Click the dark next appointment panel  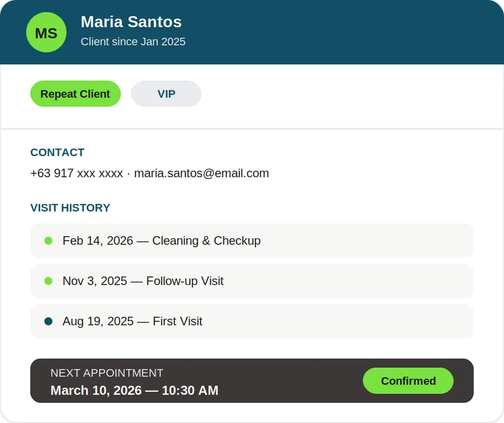click(251, 381)
